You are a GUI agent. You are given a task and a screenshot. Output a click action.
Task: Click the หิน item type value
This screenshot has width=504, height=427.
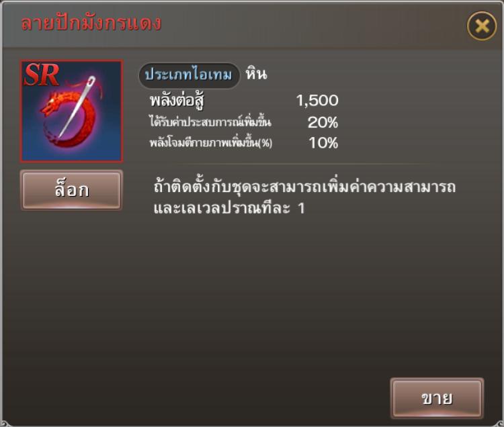click(x=256, y=74)
